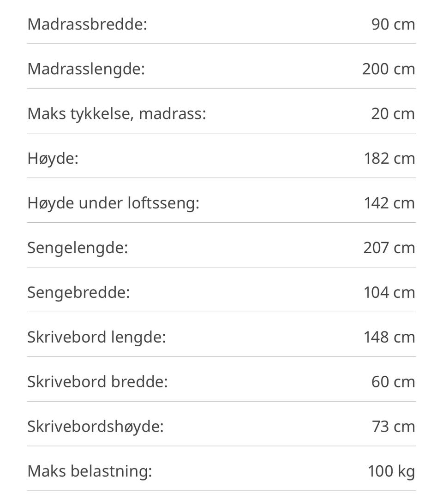
Task: Select the 182 cm height value
Action: [389, 158]
